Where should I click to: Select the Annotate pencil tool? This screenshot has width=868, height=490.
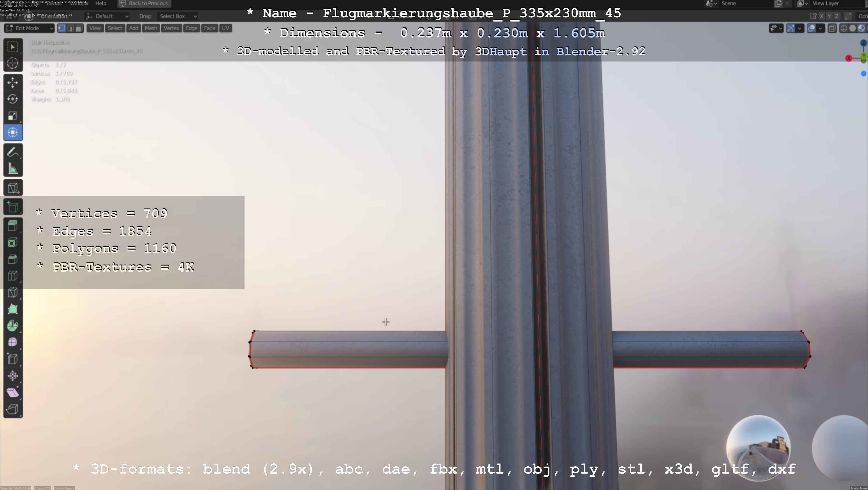(x=12, y=152)
